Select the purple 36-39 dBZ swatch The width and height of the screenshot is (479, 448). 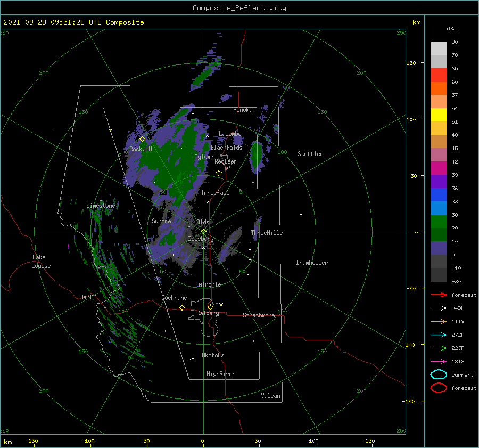coord(439,182)
